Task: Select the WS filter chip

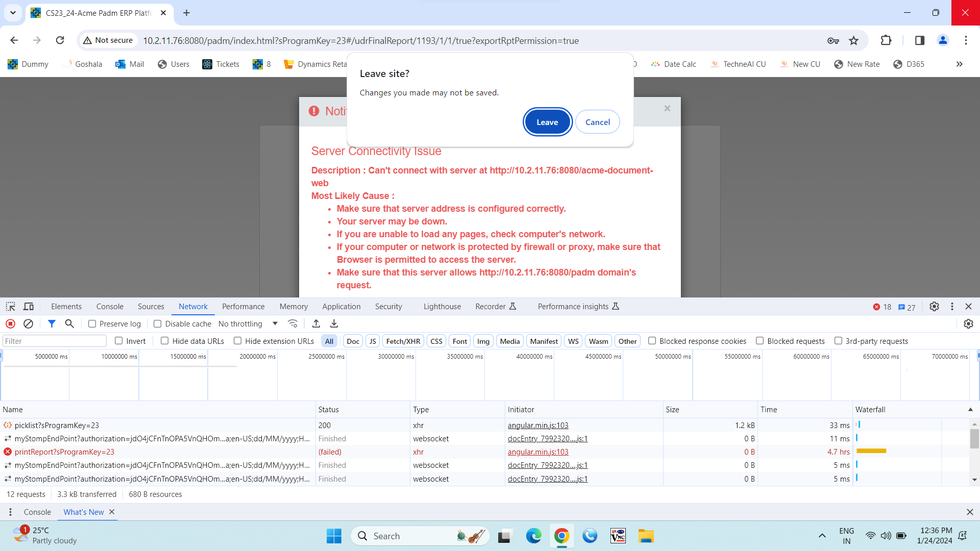Action: click(573, 341)
